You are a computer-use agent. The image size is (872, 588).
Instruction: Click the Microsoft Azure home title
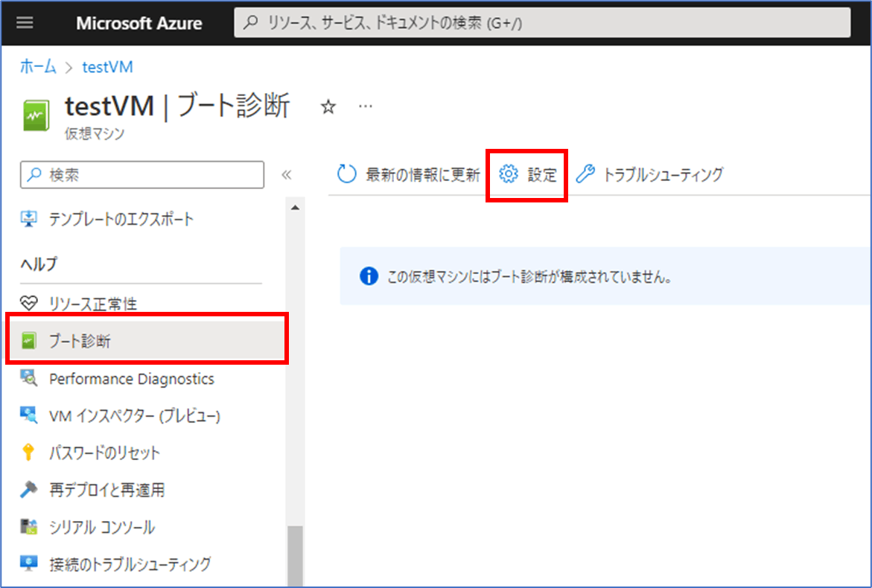click(139, 23)
